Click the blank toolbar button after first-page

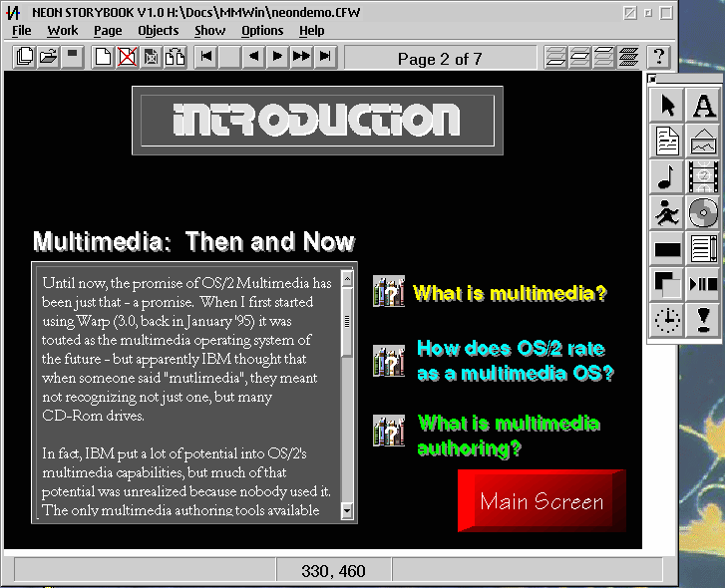point(229,57)
